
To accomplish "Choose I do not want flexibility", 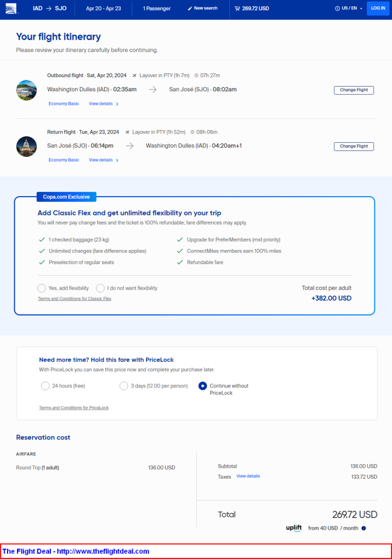I will coord(100,288).
